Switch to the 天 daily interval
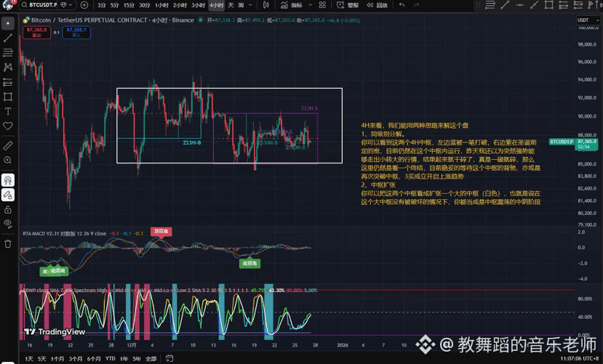Screen dimensions: 603x364 (x=231, y=5)
